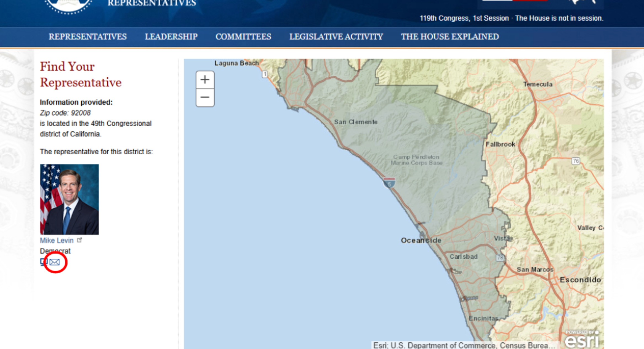Open the Representatives menu
This screenshot has width=644, height=349.
(x=87, y=37)
